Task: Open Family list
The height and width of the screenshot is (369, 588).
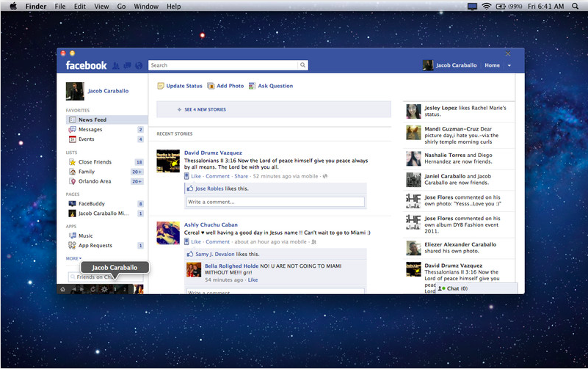Action: pyautogui.click(x=86, y=172)
